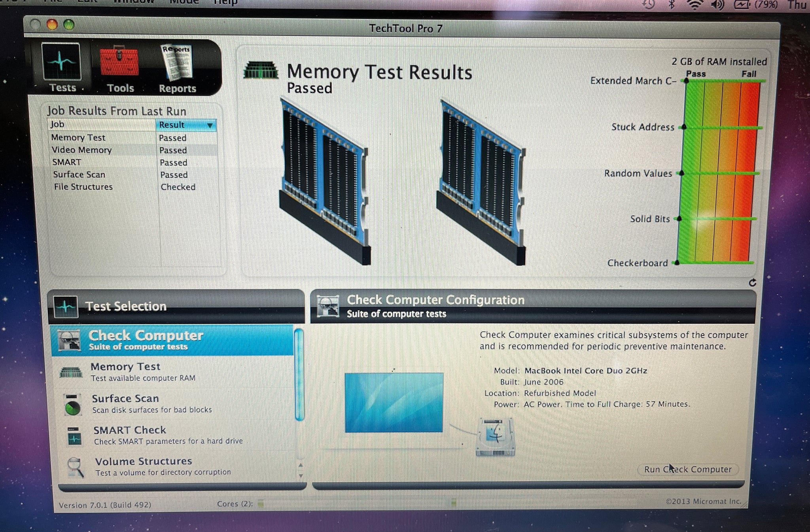The width and height of the screenshot is (810, 532).
Task: Select the Volume Structures magnifier icon
Action: coord(75,467)
